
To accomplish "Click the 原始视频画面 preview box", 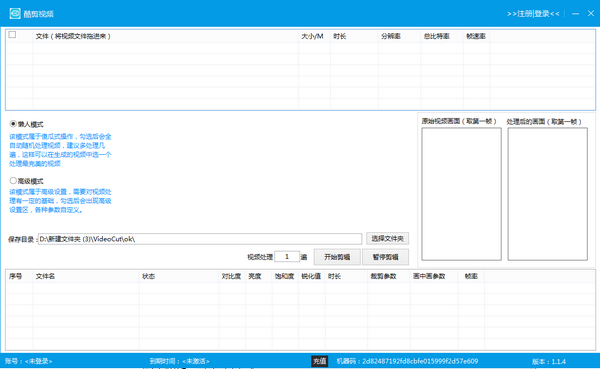I will coord(461,194).
